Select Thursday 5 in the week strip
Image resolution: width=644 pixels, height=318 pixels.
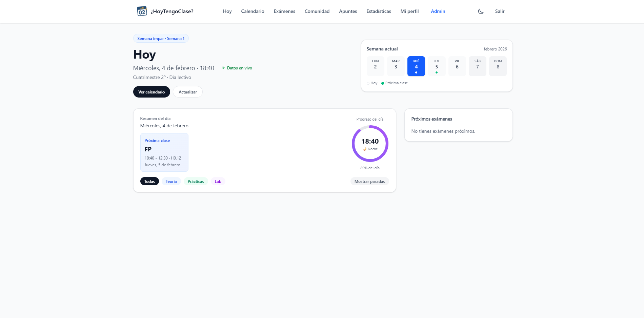coord(437,66)
